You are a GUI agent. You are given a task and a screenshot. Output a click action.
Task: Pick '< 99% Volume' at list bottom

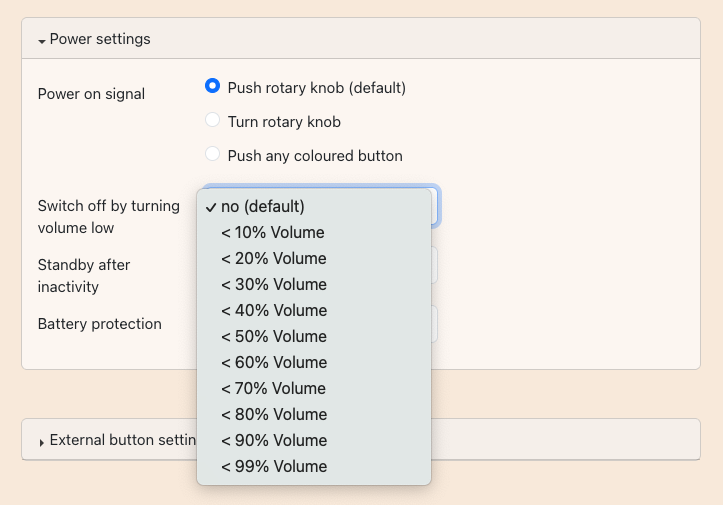tap(273, 466)
